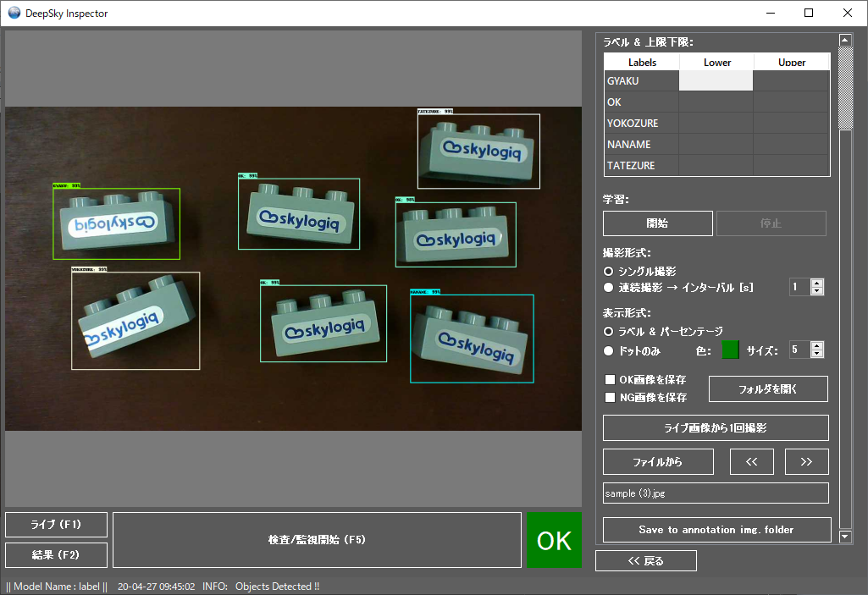The height and width of the screenshot is (595, 868).
Task: Enable NG画像を保存 checkbox
Action: pos(610,398)
